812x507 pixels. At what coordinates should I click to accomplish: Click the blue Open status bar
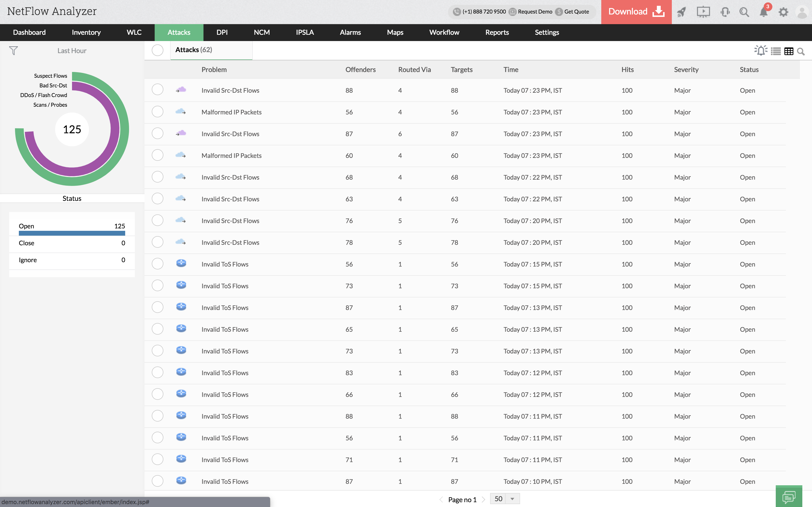(72, 233)
